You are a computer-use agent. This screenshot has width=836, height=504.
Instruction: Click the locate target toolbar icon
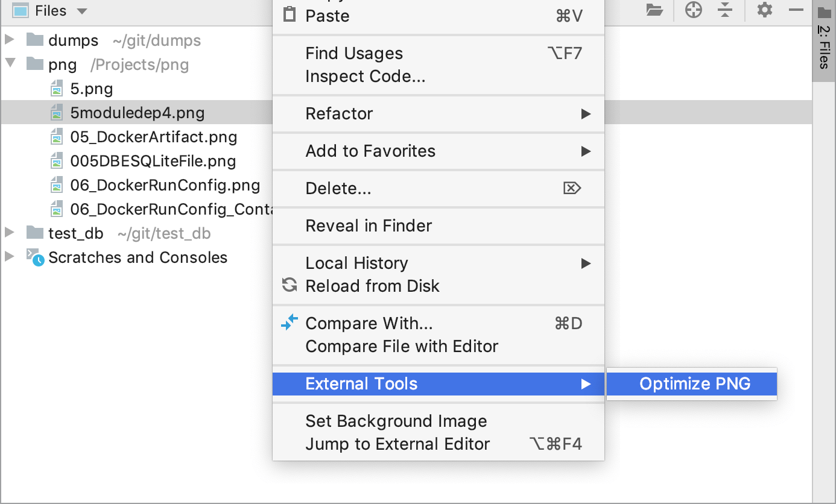pyautogui.click(x=693, y=10)
